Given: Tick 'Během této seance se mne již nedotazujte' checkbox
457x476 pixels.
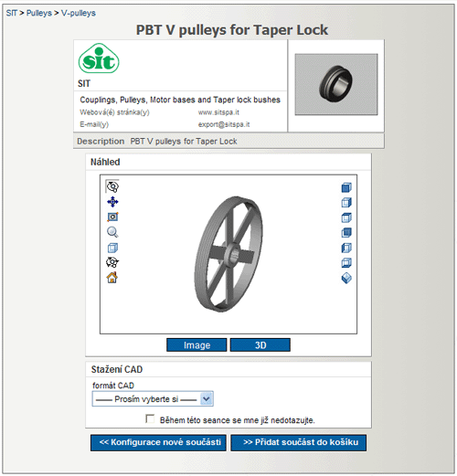Looking at the screenshot, I should [x=150, y=418].
